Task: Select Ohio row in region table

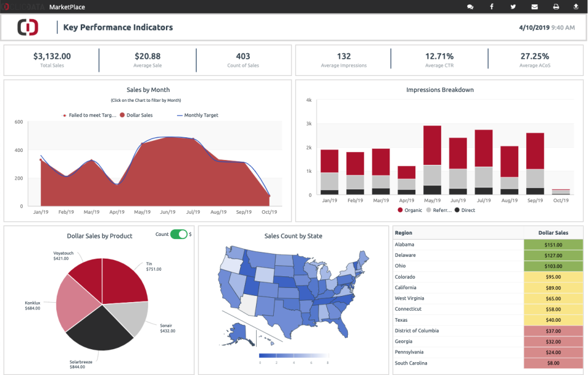Action: coord(488,266)
